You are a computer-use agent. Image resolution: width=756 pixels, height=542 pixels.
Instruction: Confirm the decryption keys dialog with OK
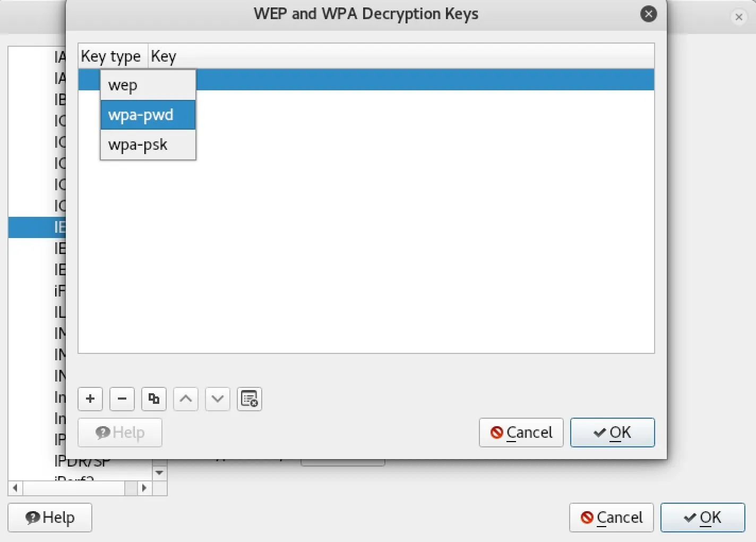[613, 433]
